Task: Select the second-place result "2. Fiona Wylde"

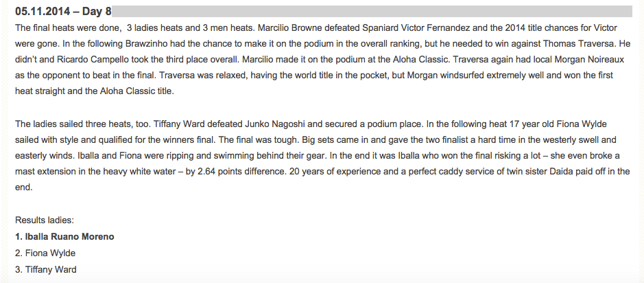Action: pyautogui.click(x=45, y=253)
